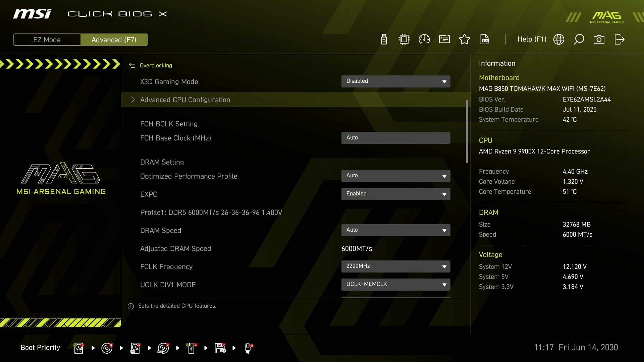
Task: Take a screenshot with the camera icon
Action: point(599,40)
